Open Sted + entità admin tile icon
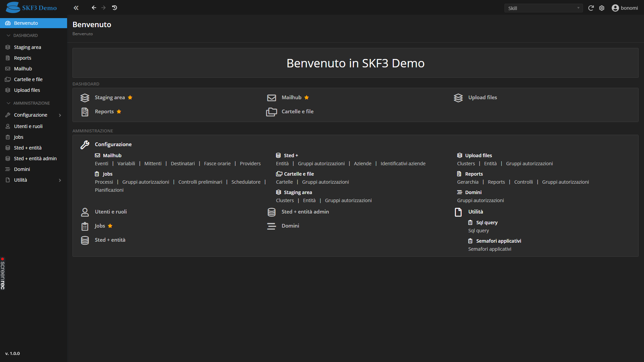The image size is (644, 362). [x=272, y=212]
